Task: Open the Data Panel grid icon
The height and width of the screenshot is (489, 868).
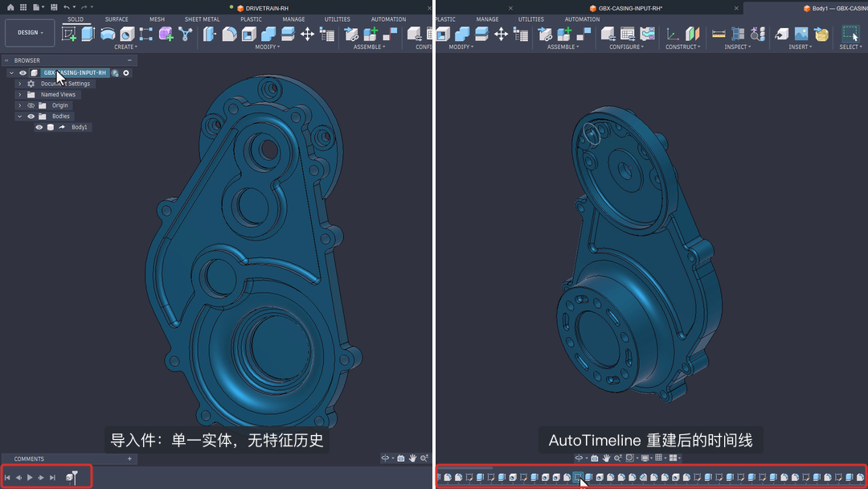Action: [23, 7]
